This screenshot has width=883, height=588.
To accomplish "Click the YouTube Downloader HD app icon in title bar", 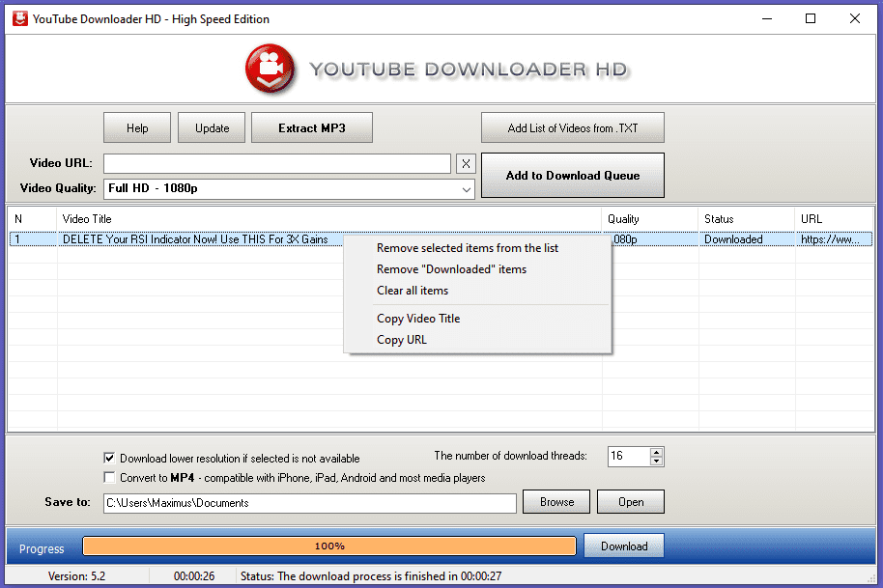I will 20,18.
